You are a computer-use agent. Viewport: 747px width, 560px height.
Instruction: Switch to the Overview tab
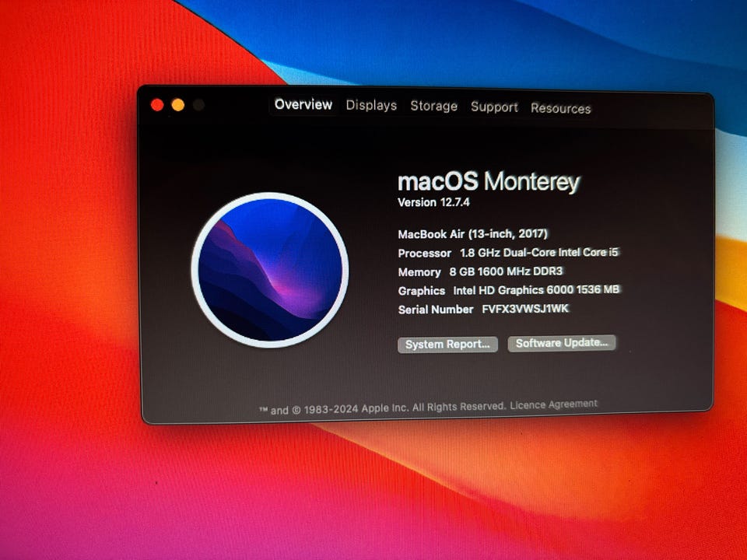pos(303,105)
